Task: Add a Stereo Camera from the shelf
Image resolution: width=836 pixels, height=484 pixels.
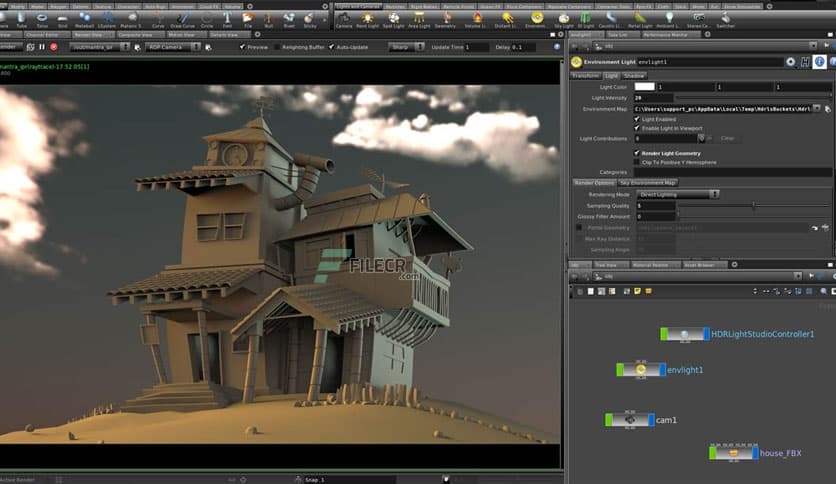Action: tap(698, 20)
